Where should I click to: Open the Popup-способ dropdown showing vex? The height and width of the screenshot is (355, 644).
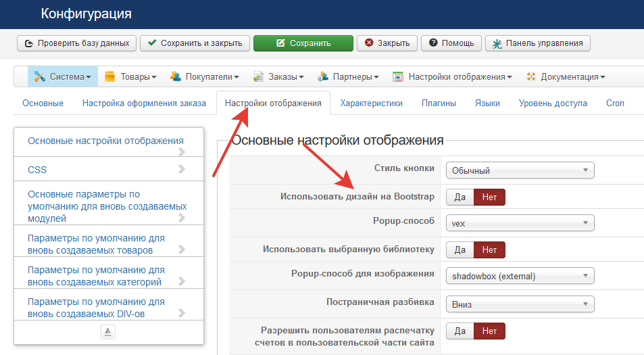tap(520, 223)
